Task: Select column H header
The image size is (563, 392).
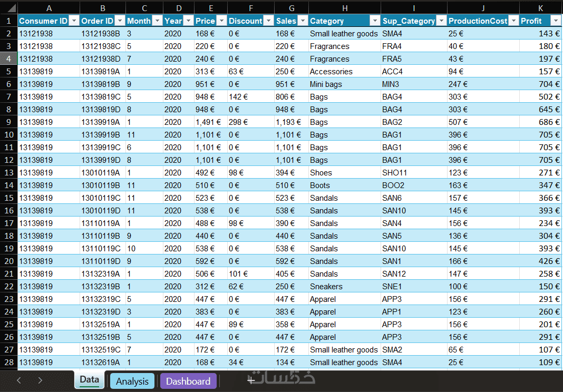Action: (x=345, y=8)
